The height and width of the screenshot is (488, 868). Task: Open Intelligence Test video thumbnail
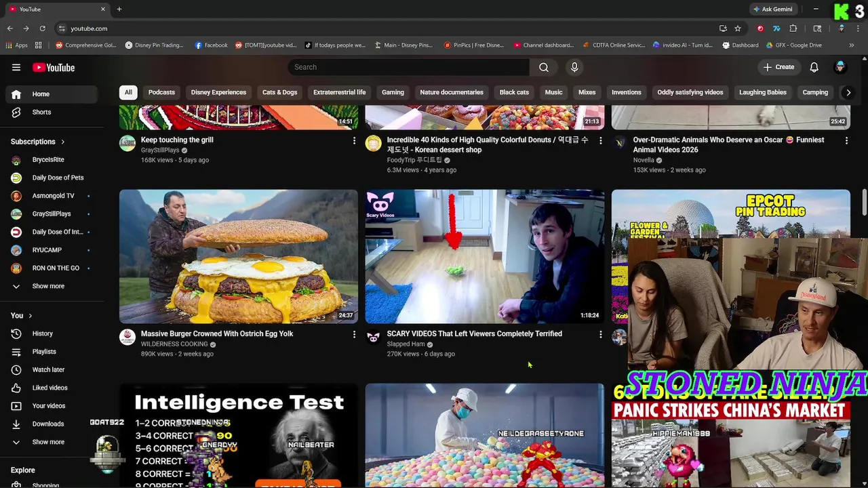coord(239,436)
